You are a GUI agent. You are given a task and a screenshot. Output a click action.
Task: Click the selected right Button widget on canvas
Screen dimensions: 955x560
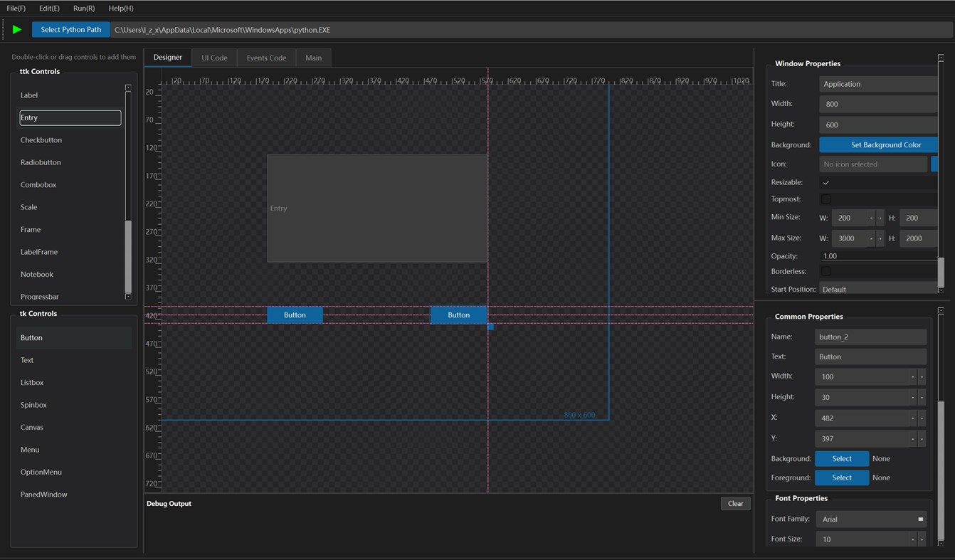coord(459,315)
